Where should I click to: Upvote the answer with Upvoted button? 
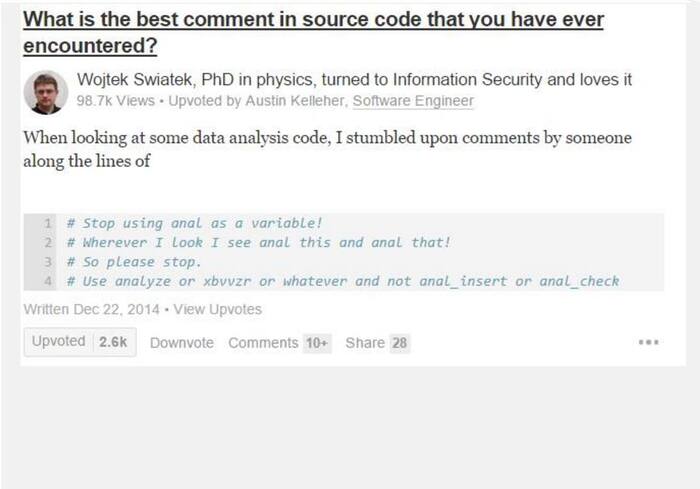(x=59, y=342)
